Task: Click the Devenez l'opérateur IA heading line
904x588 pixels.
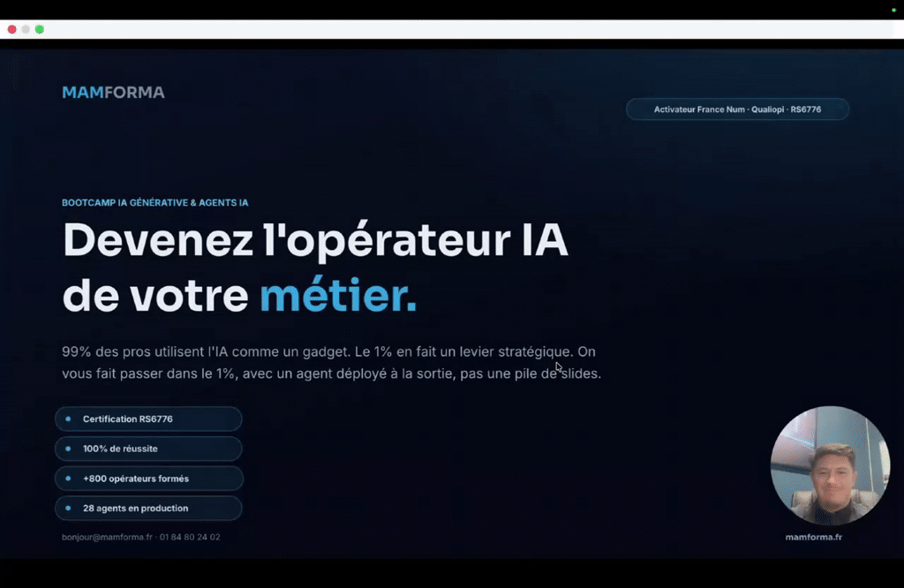Action: click(315, 240)
